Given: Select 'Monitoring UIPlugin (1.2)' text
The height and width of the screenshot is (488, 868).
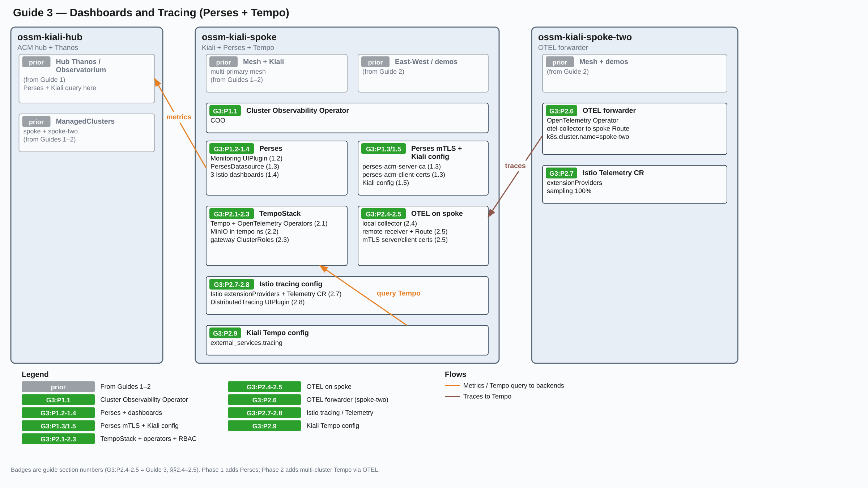Looking at the screenshot, I should coord(246,158).
